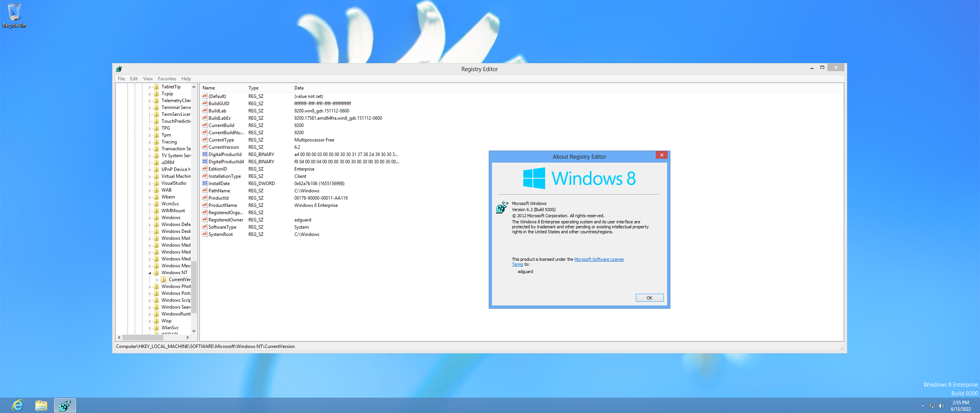Select the PathName value row
This screenshot has height=413, width=980.
pyautogui.click(x=301, y=190)
